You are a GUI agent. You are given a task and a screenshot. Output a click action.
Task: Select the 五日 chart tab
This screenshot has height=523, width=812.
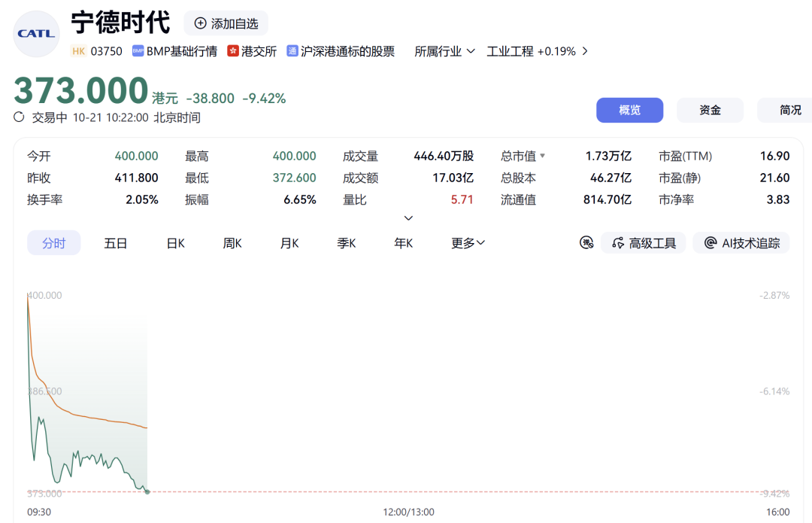pyautogui.click(x=116, y=243)
